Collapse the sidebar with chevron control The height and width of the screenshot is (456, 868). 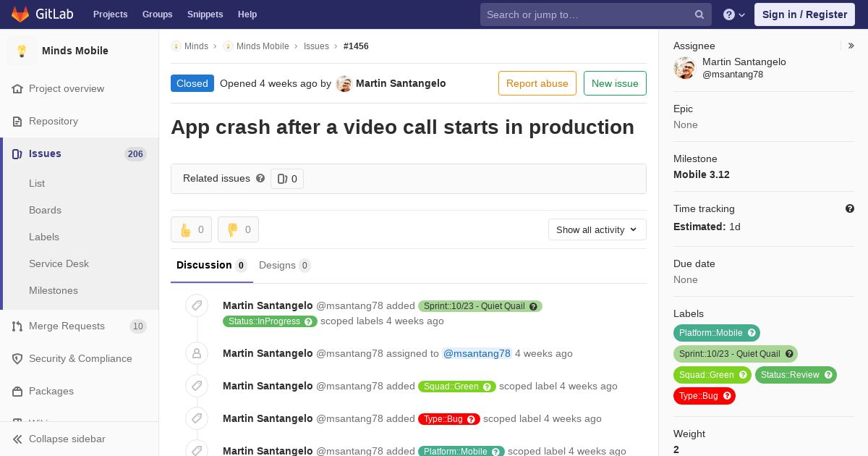(x=80, y=439)
